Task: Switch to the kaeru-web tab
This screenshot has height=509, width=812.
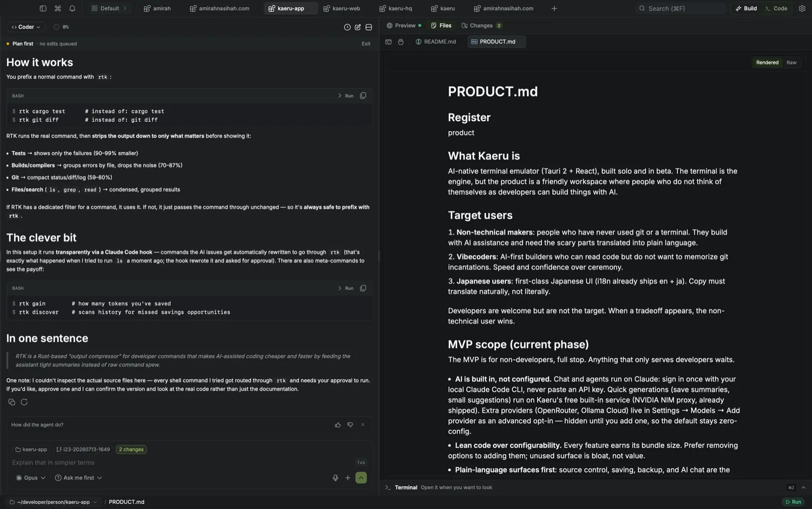Action: 342,9
